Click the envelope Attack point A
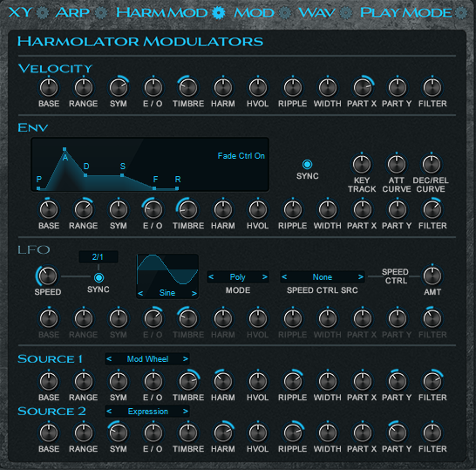This screenshot has height=470, width=476. (65, 149)
